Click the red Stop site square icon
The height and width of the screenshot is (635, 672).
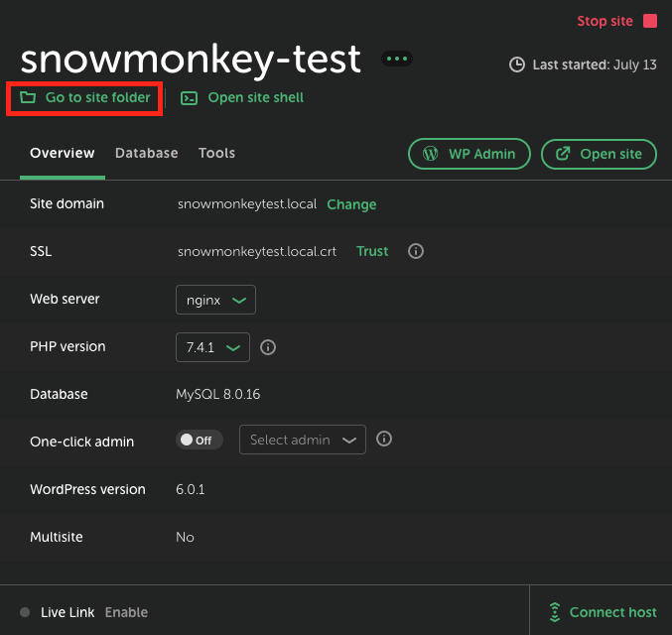(650, 21)
